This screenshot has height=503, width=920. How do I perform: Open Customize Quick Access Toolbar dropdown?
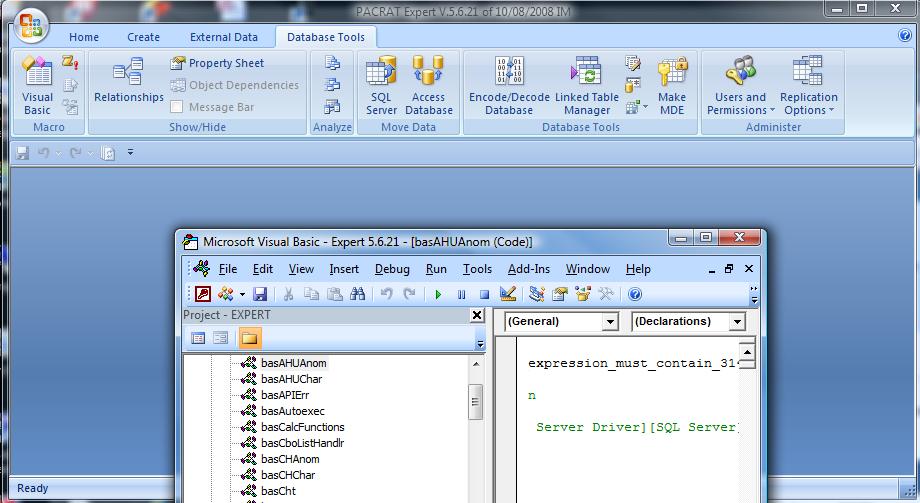130,153
